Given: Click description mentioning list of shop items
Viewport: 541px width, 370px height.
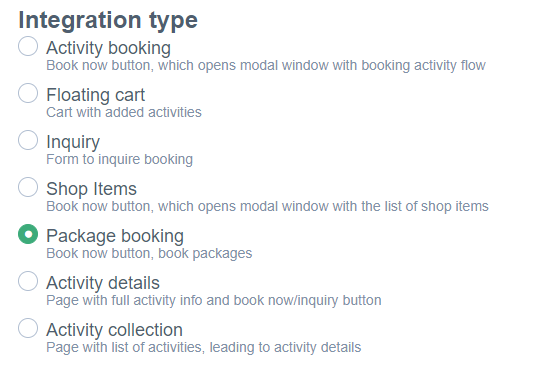Looking at the screenshot, I should click(x=267, y=206).
